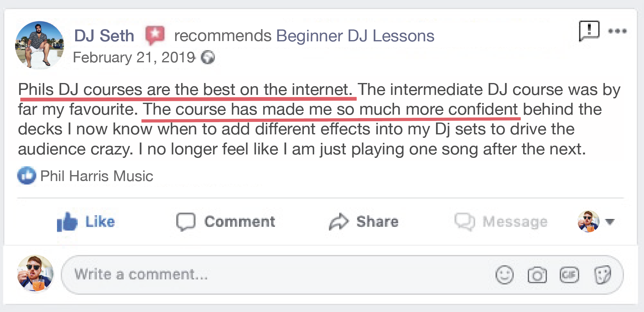Image resolution: width=644 pixels, height=312 pixels.
Task: Open DJ Seth's profile name link
Action: [104, 36]
